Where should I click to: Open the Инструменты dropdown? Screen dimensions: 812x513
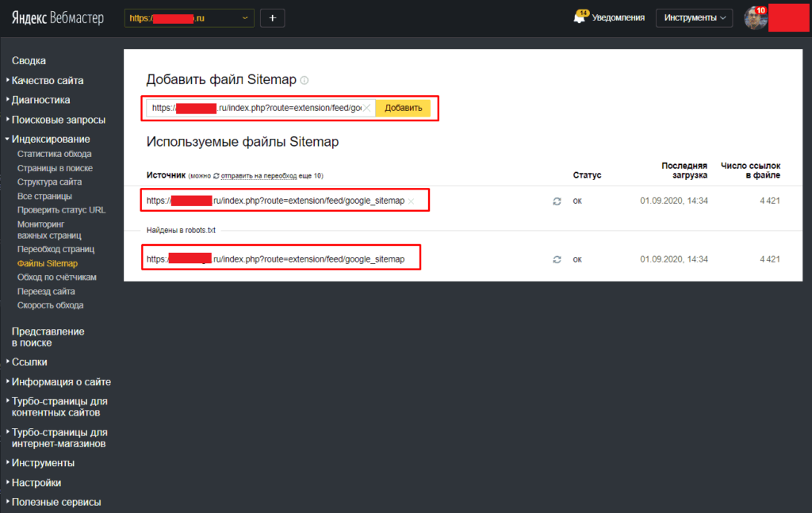pyautogui.click(x=694, y=17)
